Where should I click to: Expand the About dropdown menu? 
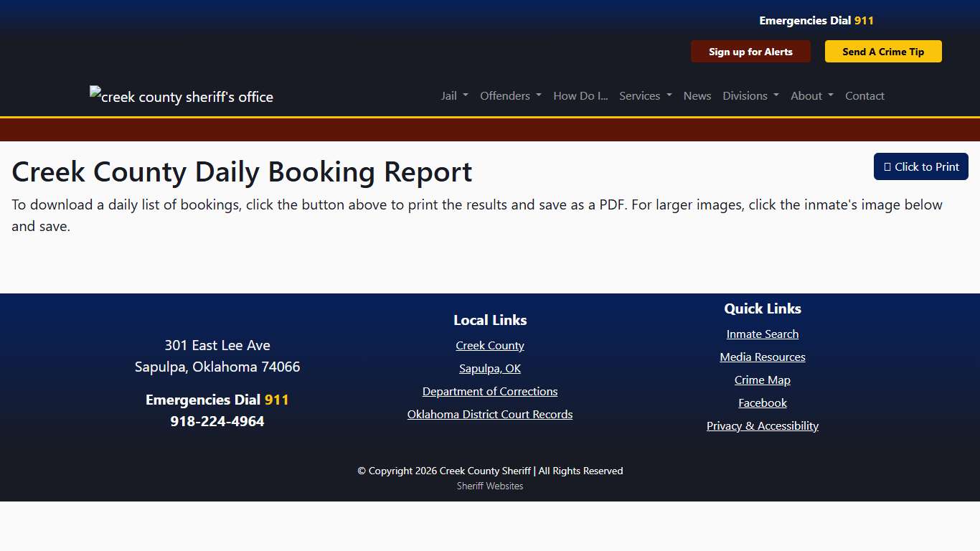[x=811, y=95]
